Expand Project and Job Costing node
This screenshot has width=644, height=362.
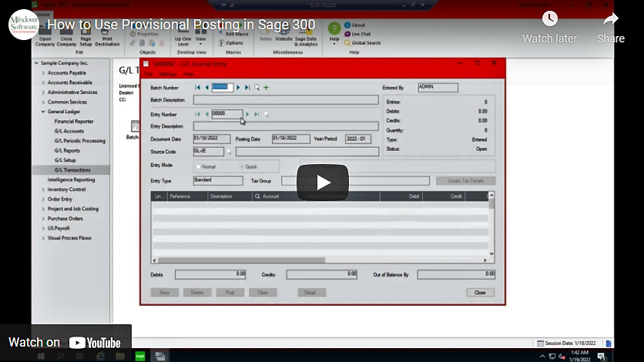43,209
